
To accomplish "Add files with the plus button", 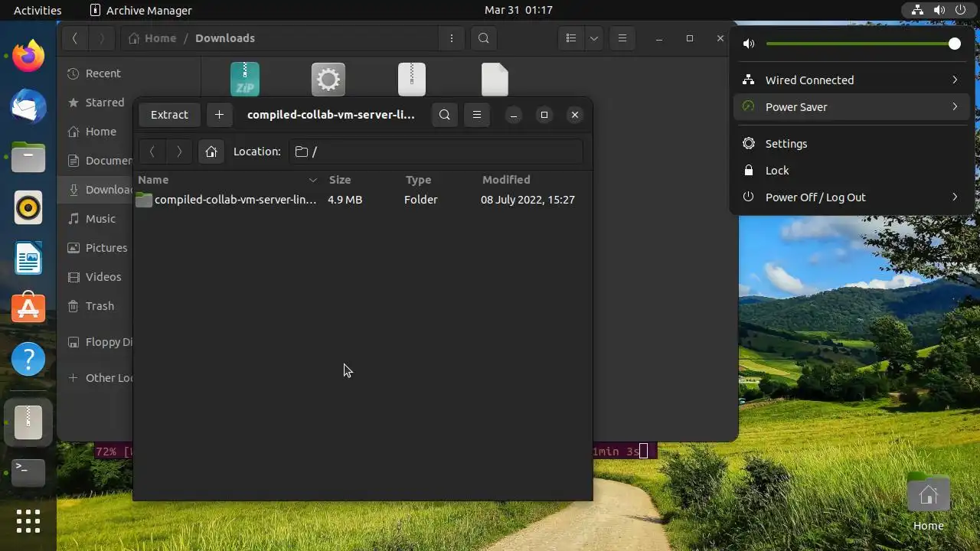I will 219,115.
